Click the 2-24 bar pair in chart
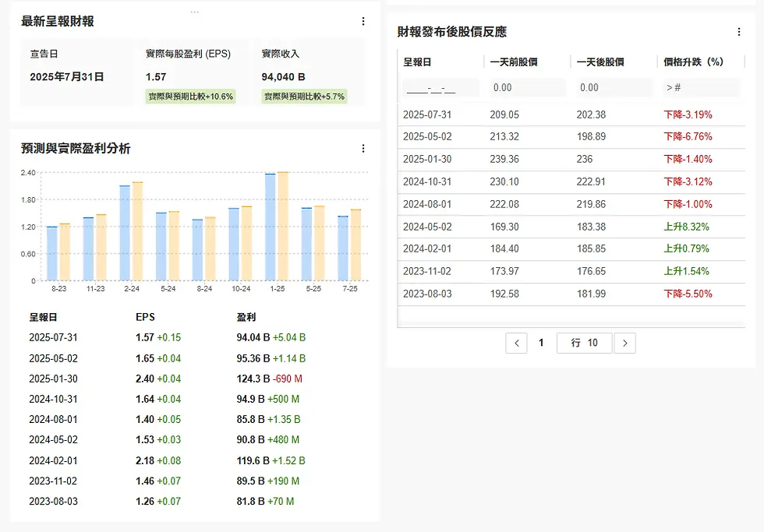This screenshot has height=532, width=764. tap(131, 231)
